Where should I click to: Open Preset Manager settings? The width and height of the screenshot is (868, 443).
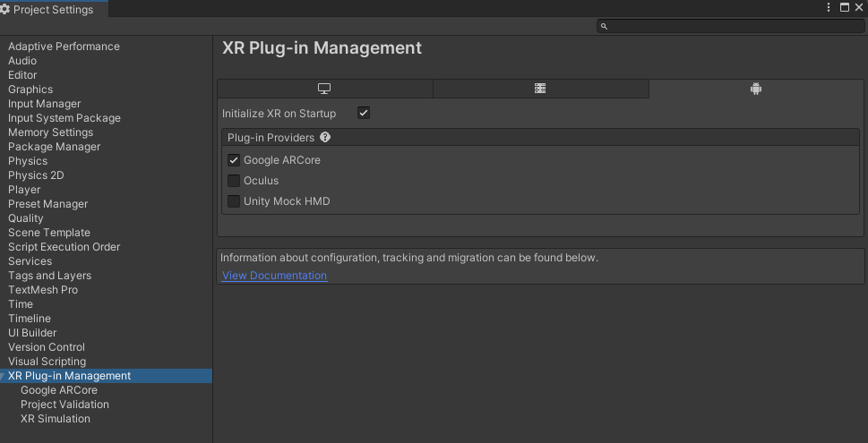pos(48,204)
